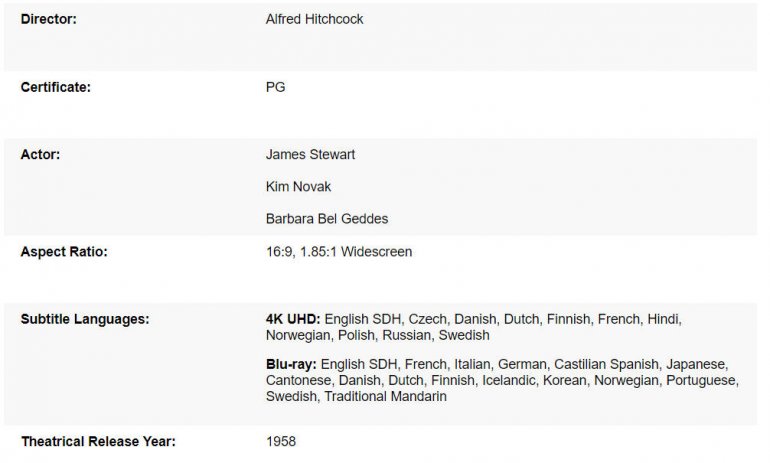This screenshot has height=463, width=770.
Task: Click the Aspect Ratio label
Action: click(x=64, y=252)
